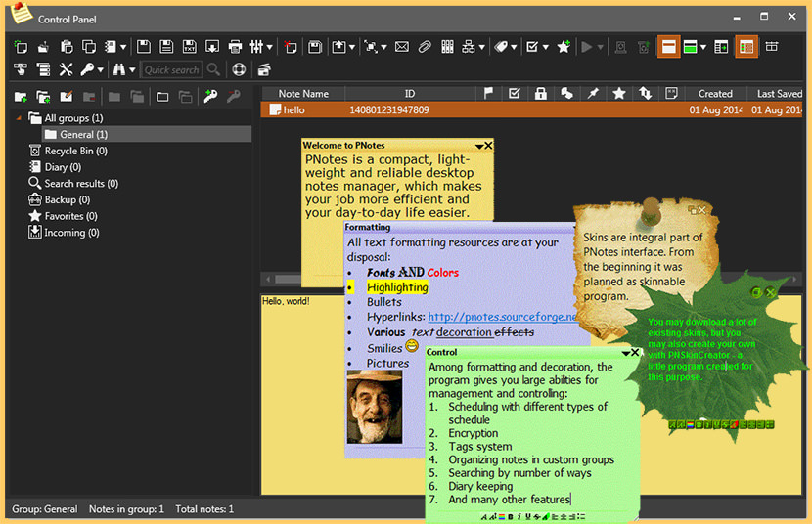Click the table grid layout icon

(x=772, y=47)
